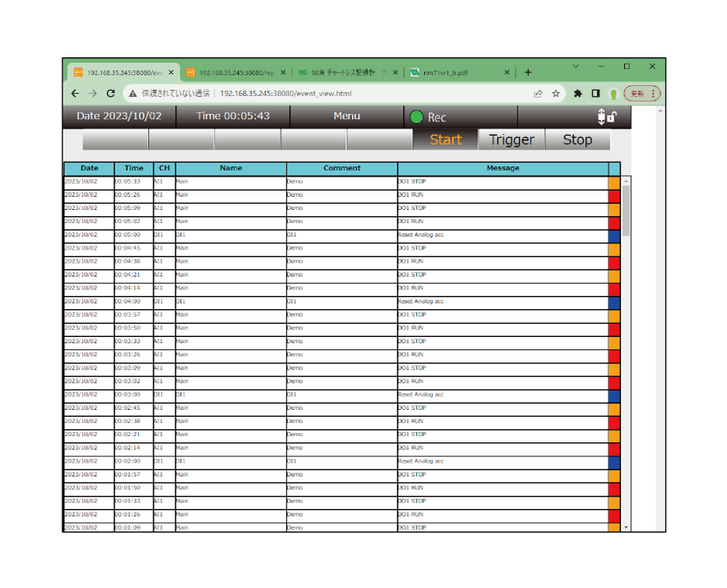Reload the event view page

click(111, 93)
